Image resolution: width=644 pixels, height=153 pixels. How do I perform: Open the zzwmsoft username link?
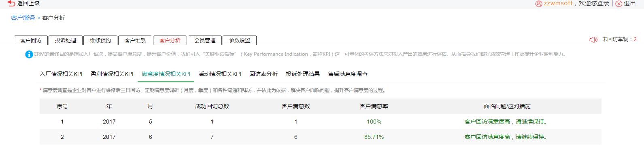point(558,3)
